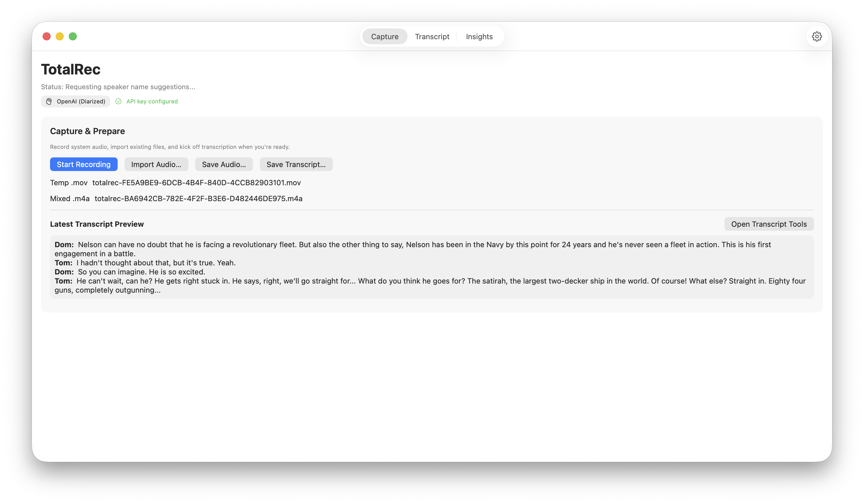The height and width of the screenshot is (504, 864).
Task: Open the Insights tab
Action: coord(479,36)
